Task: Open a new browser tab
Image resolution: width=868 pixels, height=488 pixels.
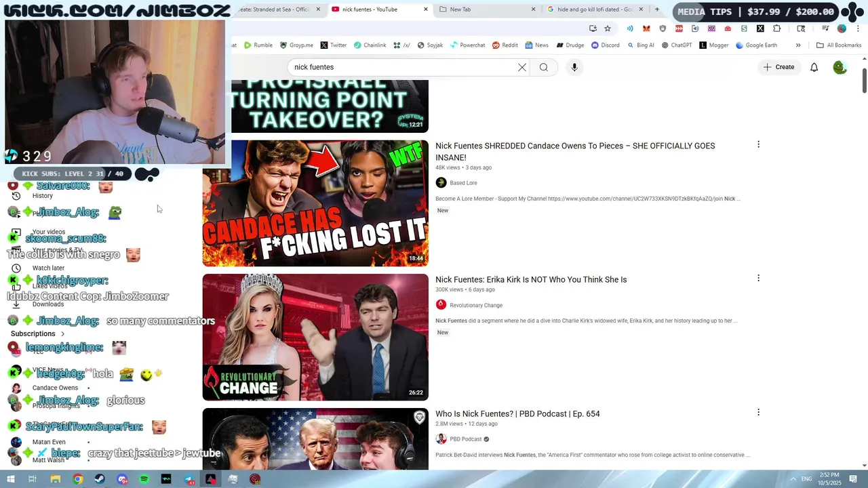Action: click(x=656, y=9)
